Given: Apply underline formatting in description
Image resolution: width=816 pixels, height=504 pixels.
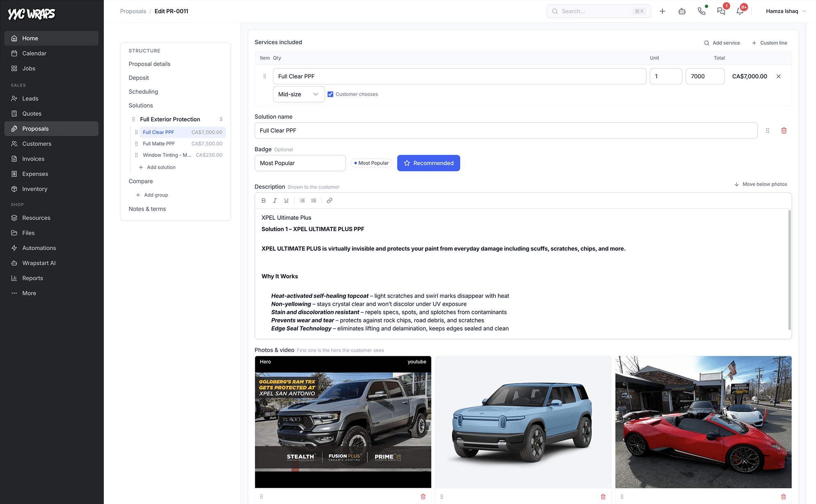Looking at the screenshot, I should click(x=287, y=201).
